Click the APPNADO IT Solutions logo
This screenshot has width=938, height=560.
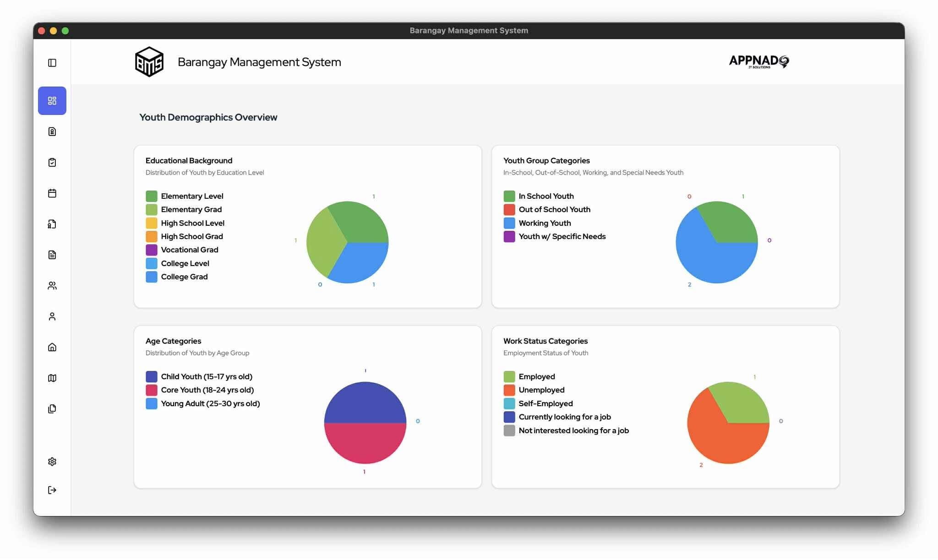click(759, 61)
